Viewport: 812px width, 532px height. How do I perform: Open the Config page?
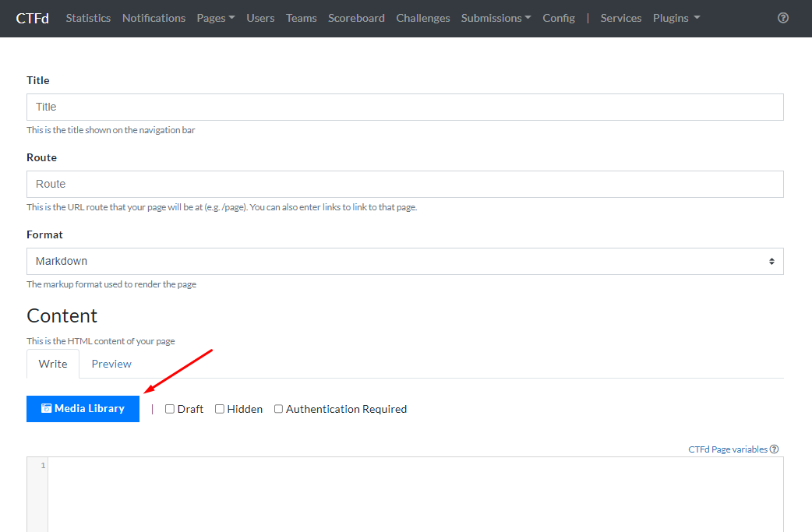[558, 18]
